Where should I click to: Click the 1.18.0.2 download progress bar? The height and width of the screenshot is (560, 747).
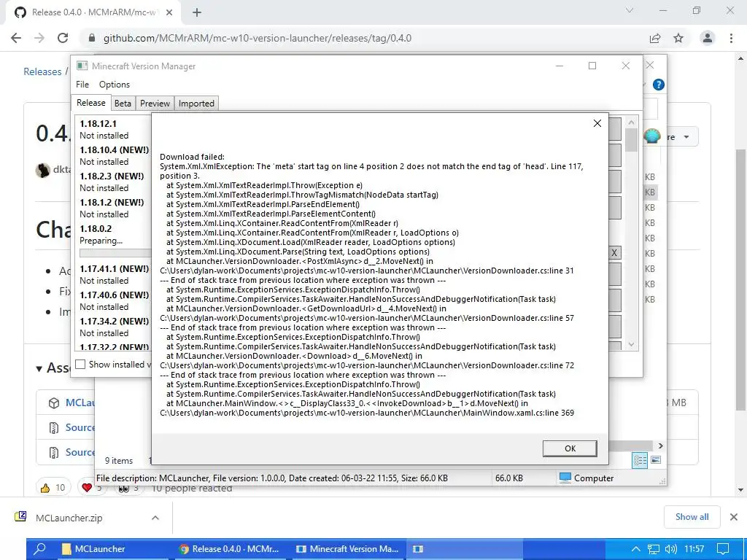115,253
